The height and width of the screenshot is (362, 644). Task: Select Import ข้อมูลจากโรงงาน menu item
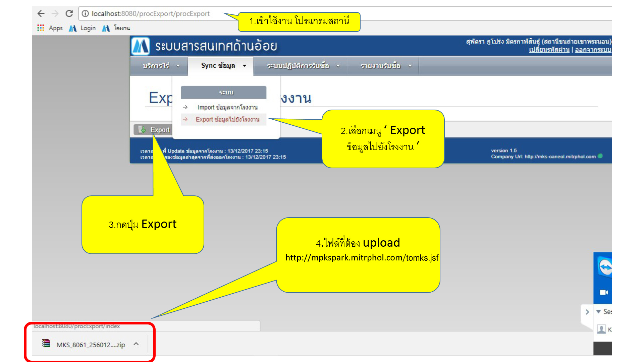[x=227, y=107]
